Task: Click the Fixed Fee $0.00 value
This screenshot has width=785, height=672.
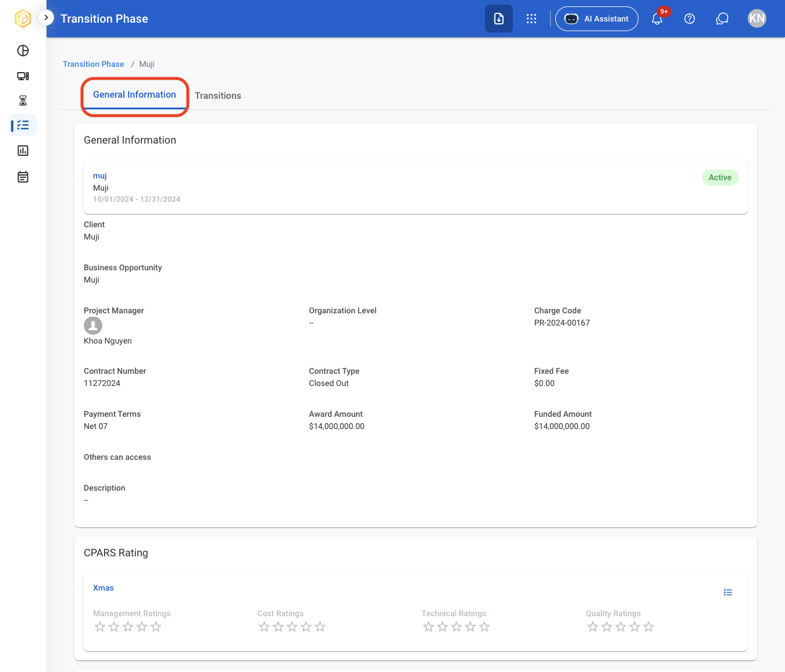Action: click(544, 383)
